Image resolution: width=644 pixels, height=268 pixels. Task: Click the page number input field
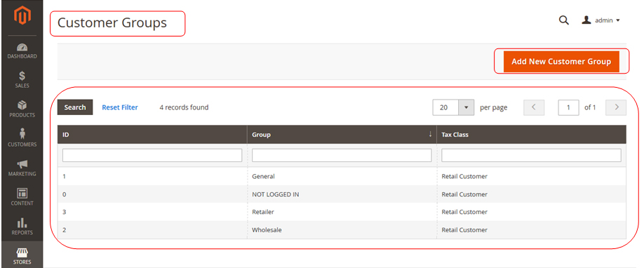point(568,107)
